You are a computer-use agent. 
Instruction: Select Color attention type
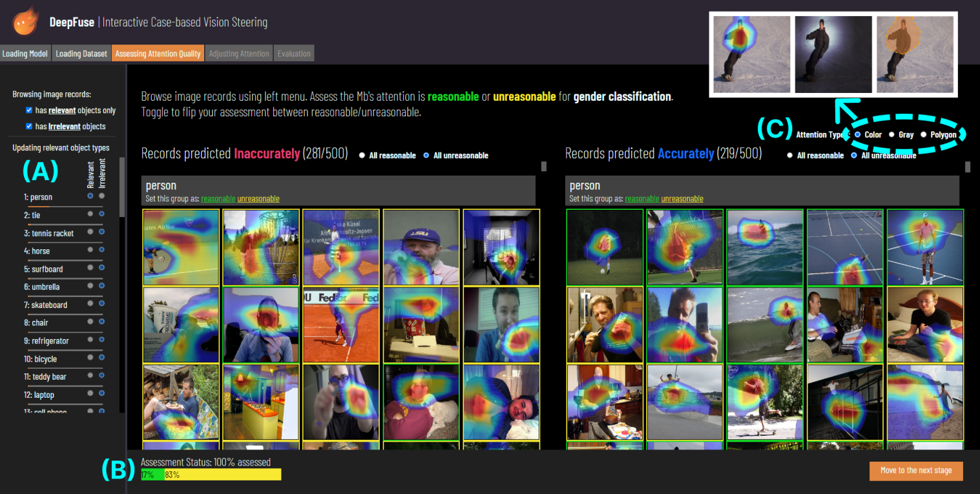857,135
